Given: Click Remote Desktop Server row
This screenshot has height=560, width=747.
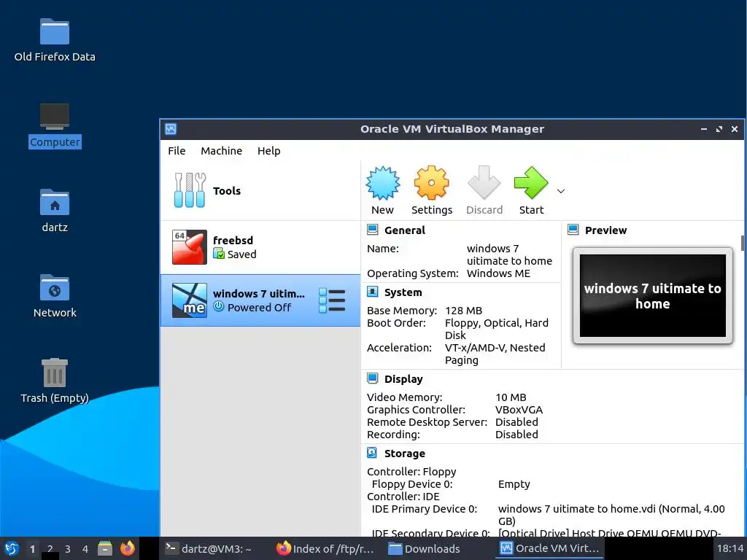Looking at the screenshot, I should 452,422.
